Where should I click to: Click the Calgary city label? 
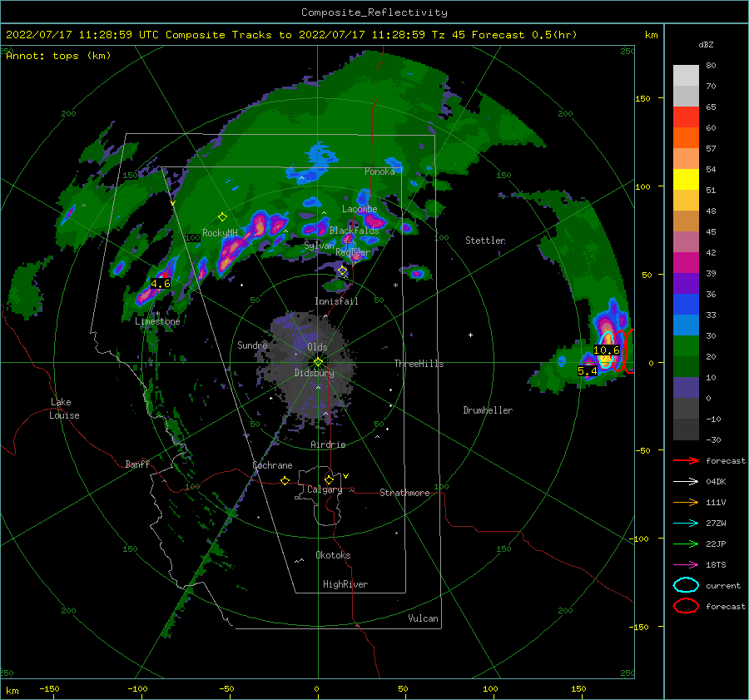pos(325,489)
